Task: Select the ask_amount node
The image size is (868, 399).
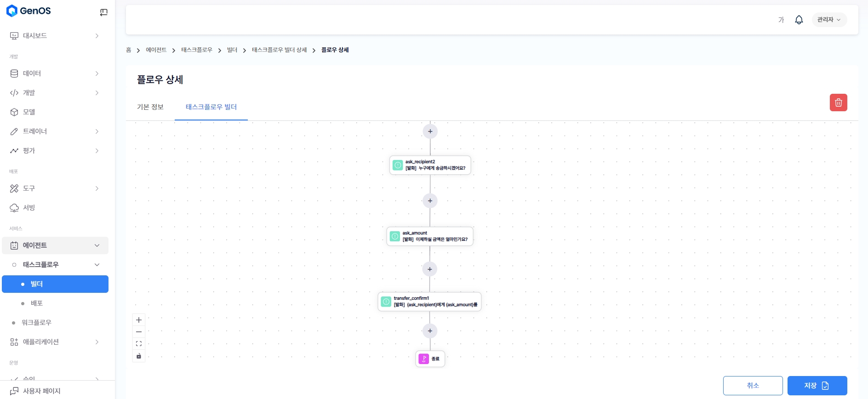Action: tap(430, 236)
